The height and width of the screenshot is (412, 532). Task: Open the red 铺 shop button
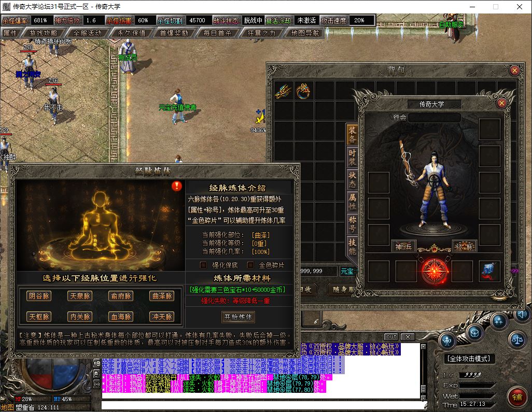tap(517, 396)
